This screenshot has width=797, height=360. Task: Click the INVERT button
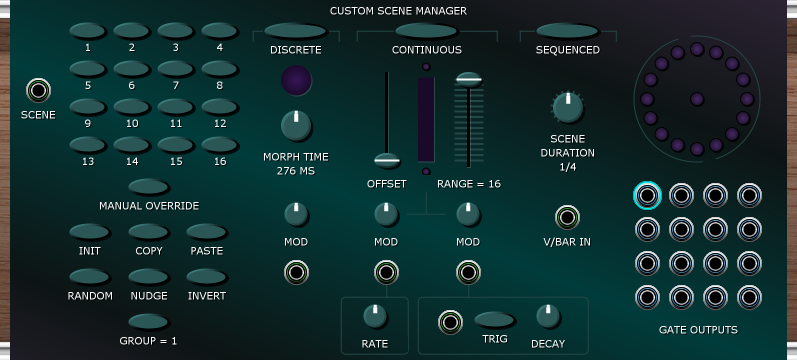pyautogui.click(x=206, y=277)
